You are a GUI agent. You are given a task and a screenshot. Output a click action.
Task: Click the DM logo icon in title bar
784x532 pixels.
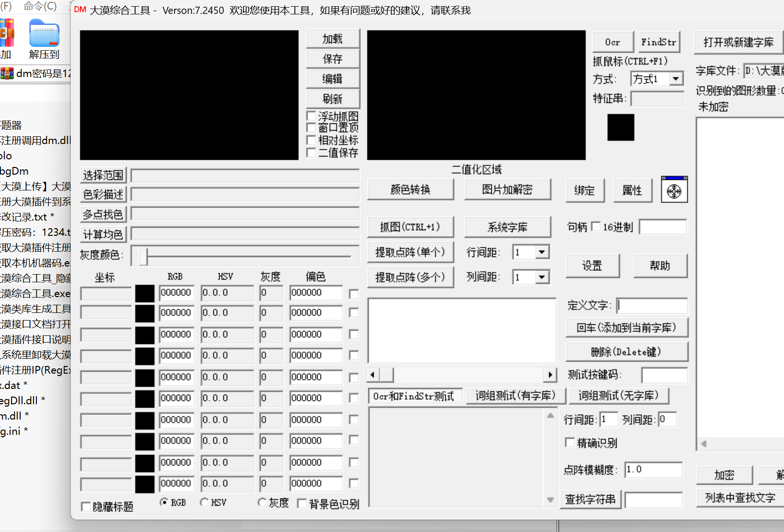pyautogui.click(x=80, y=10)
